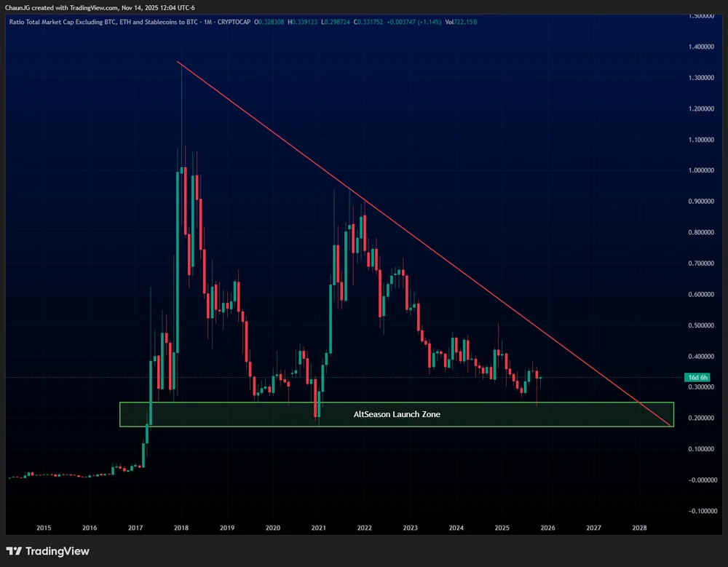Click 2028 on the time axis
The image size is (728, 567).
(x=639, y=527)
